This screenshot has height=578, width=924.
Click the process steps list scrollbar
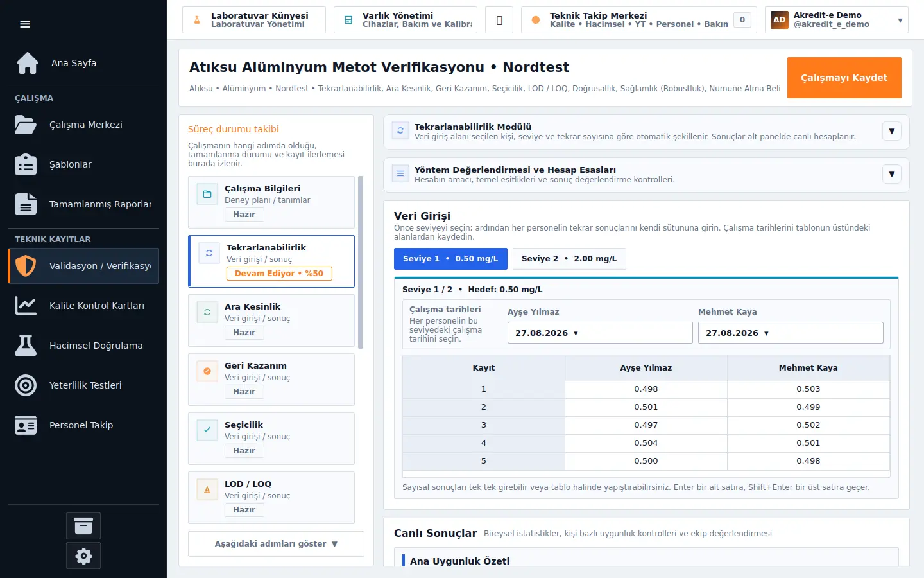(x=361, y=262)
